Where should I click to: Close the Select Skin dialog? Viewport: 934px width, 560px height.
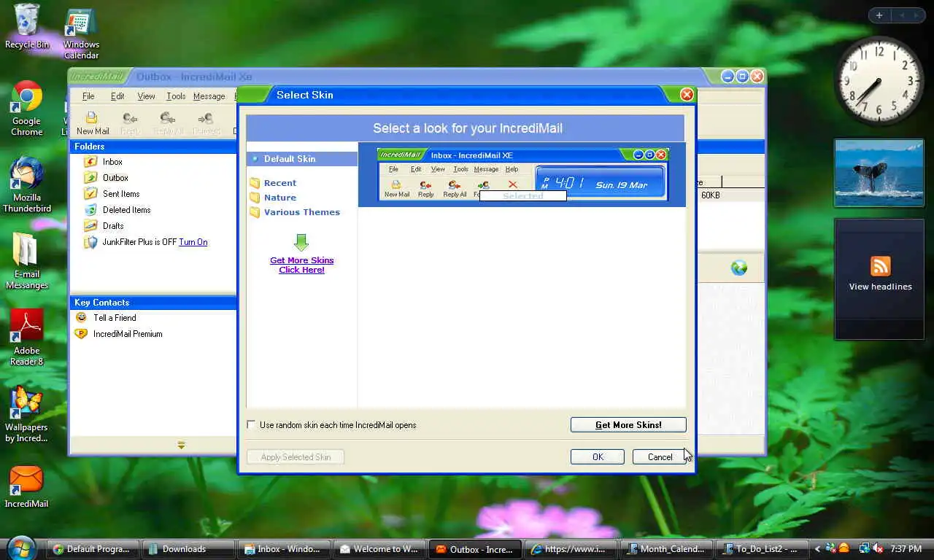pos(687,95)
